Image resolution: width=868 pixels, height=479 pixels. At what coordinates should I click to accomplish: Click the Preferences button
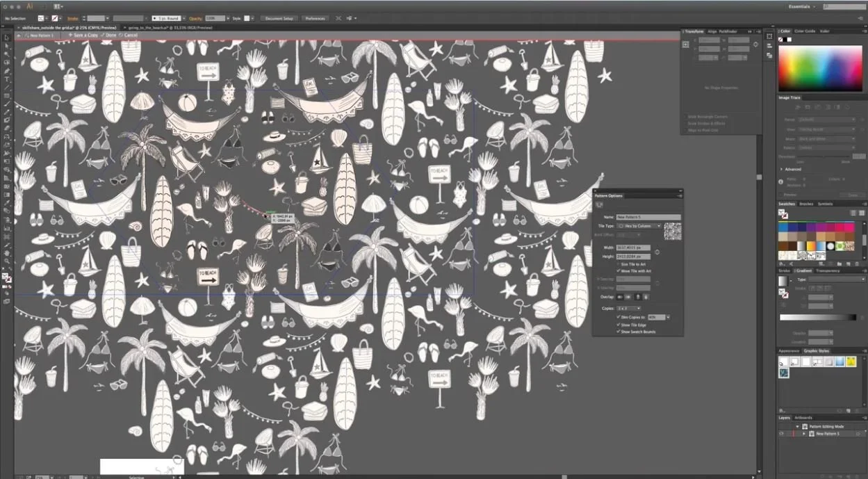(x=315, y=18)
